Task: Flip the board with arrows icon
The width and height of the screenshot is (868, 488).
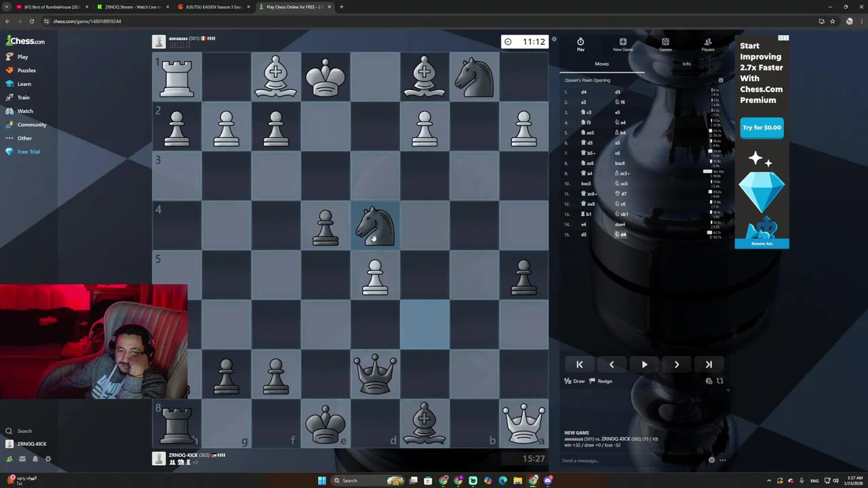Action: point(720,381)
